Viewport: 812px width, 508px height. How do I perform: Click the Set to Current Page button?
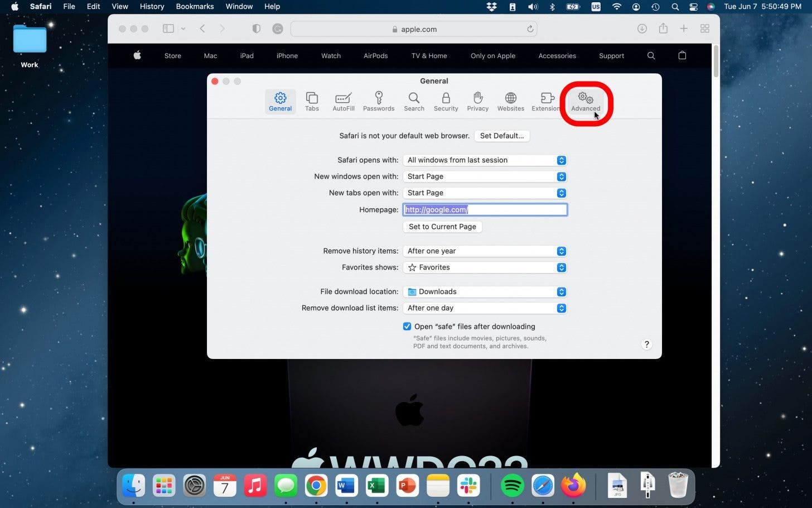[442, 227]
